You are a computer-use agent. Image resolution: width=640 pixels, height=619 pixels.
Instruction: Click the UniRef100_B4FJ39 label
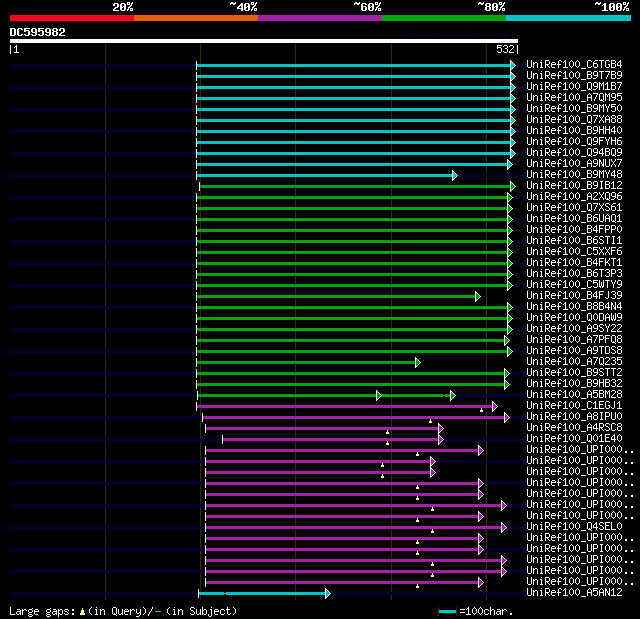click(x=574, y=296)
